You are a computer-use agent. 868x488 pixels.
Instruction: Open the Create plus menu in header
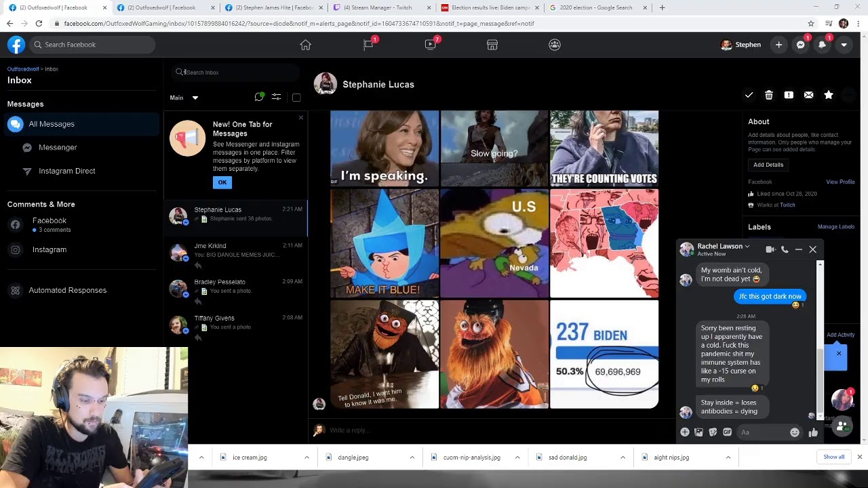click(x=778, y=45)
